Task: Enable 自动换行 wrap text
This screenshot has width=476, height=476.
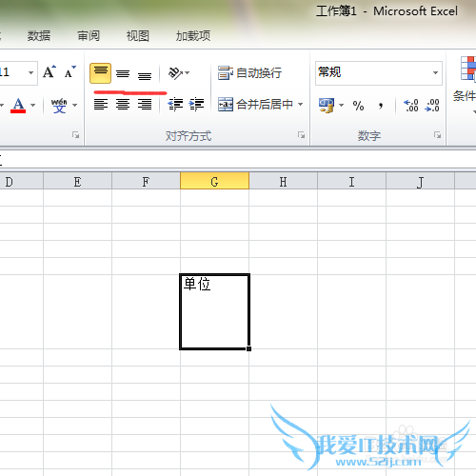Action: 249,73
